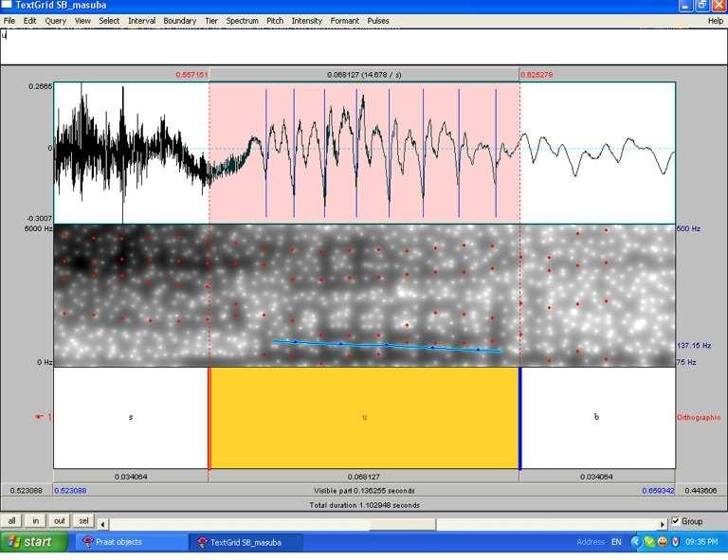The width and height of the screenshot is (728, 560).
Task: Play the Total duration 1.102948 seconds bar
Action: pos(364,505)
